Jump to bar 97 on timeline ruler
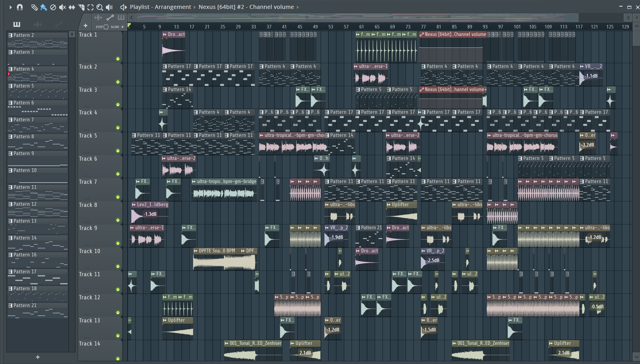The image size is (640, 364). point(500,27)
